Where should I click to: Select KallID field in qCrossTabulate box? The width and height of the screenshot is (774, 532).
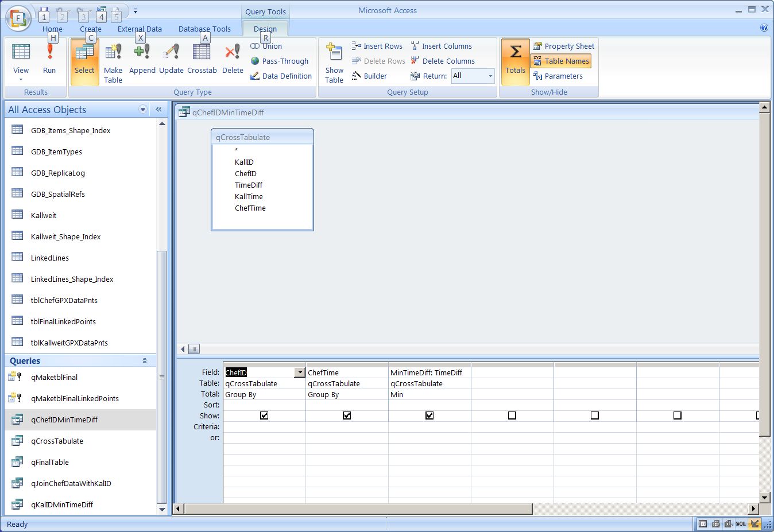(x=244, y=162)
